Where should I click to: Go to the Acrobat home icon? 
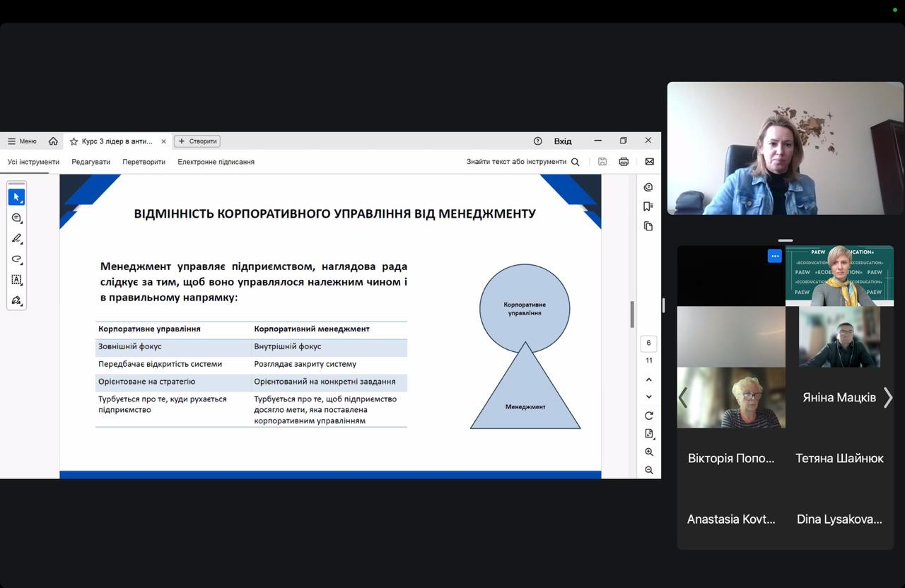pyautogui.click(x=53, y=141)
